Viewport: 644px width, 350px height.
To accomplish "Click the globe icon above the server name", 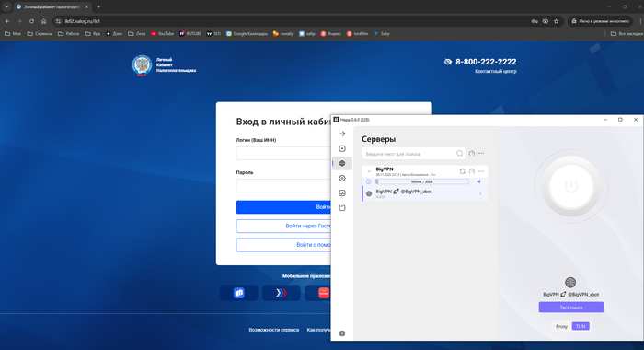I will click(x=570, y=282).
